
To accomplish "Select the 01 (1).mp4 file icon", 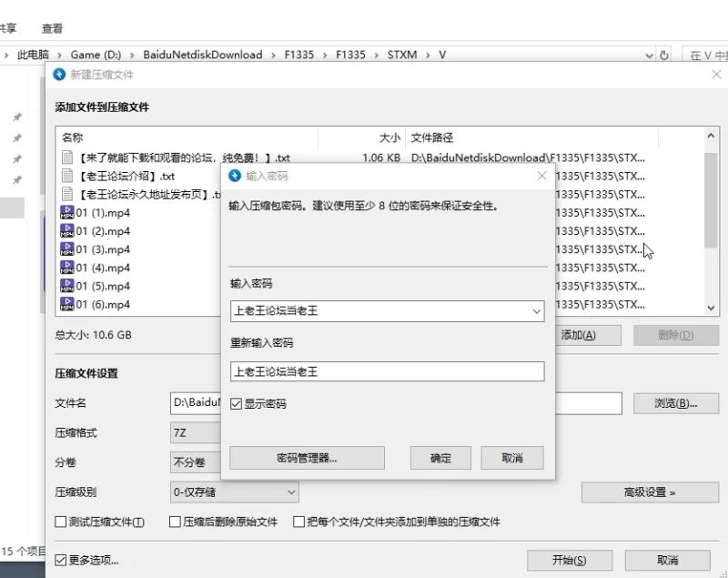I will tap(67, 213).
